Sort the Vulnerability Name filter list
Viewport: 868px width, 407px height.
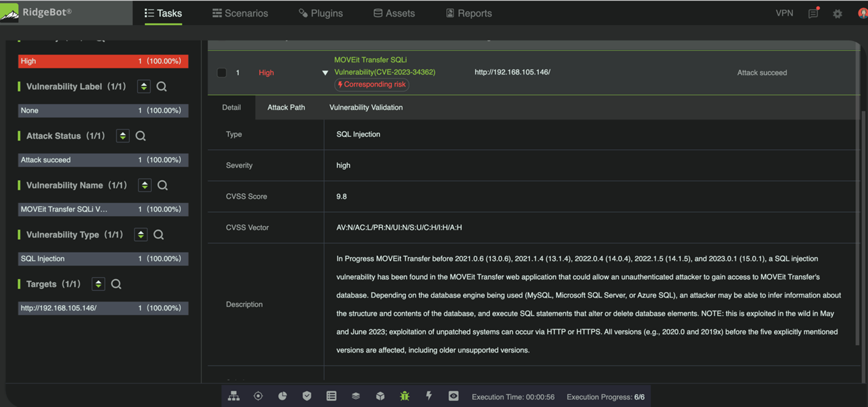[x=144, y=186]
